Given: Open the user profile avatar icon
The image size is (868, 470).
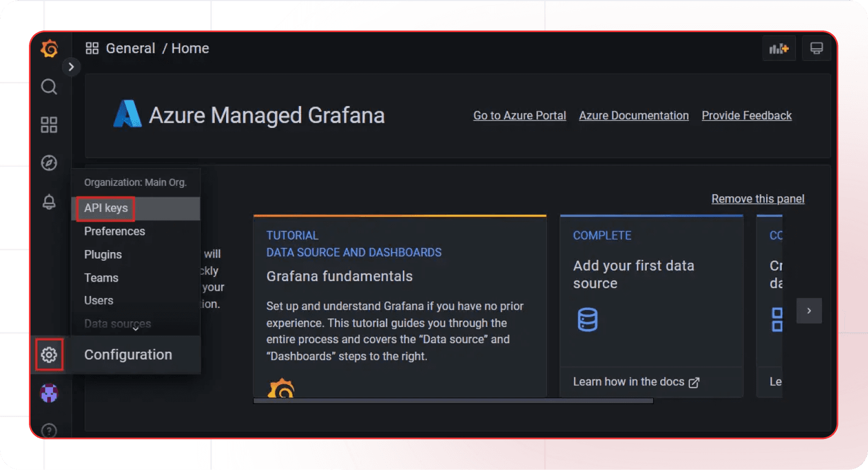Looking at the screenshot, I should (x=49, y=393).
